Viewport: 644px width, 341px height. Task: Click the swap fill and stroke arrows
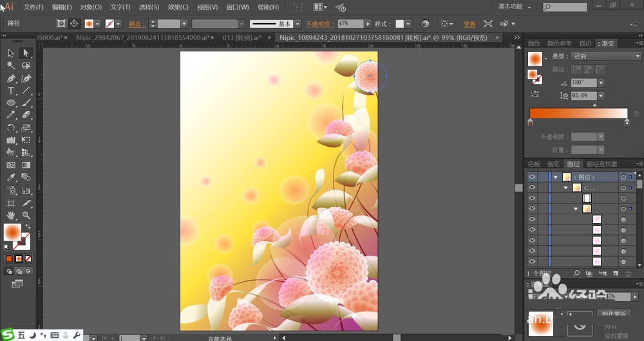(28, 226)
